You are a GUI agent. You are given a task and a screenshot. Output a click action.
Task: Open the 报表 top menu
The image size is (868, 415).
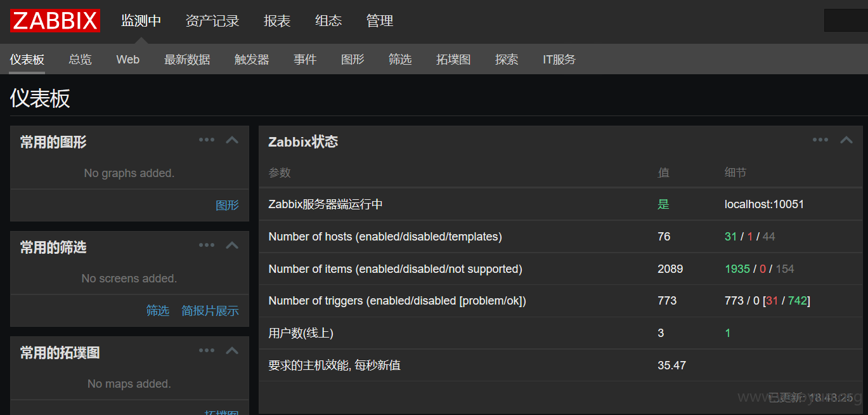277,21
